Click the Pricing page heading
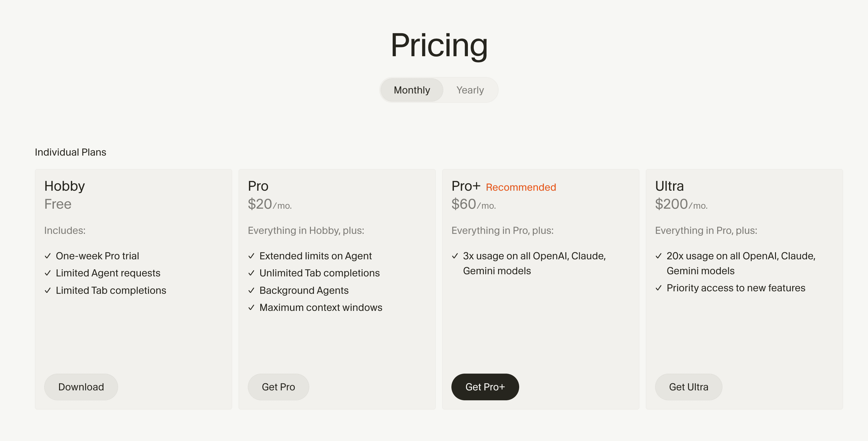 (x=439, y=45)
